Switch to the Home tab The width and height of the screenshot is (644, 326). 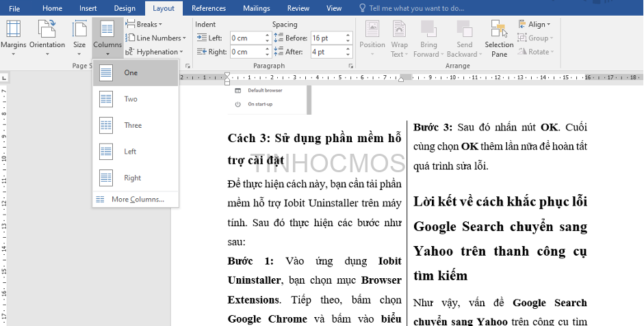coord(53,8)
